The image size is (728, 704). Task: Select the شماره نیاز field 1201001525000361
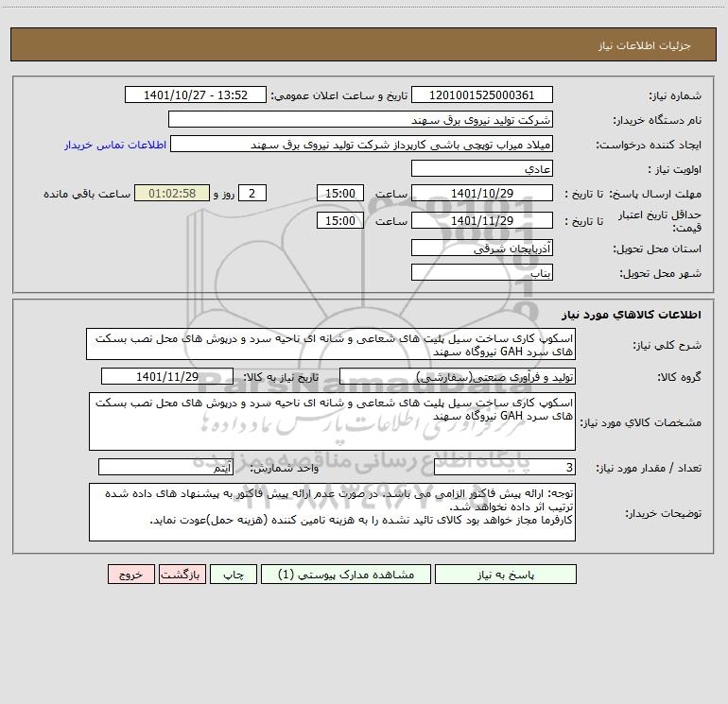[x=482, y=94]
